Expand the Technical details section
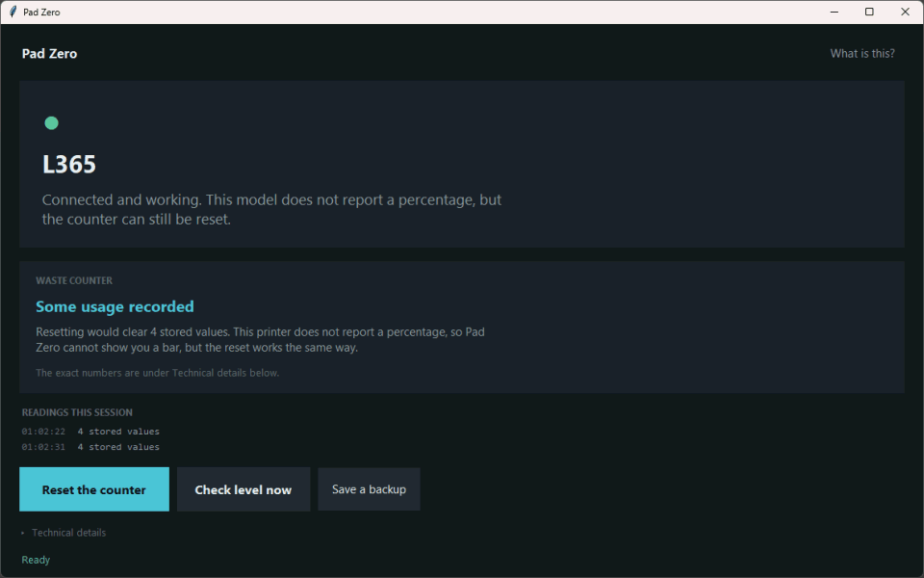This screenshot has width=924, height=578. coord(64,533)
